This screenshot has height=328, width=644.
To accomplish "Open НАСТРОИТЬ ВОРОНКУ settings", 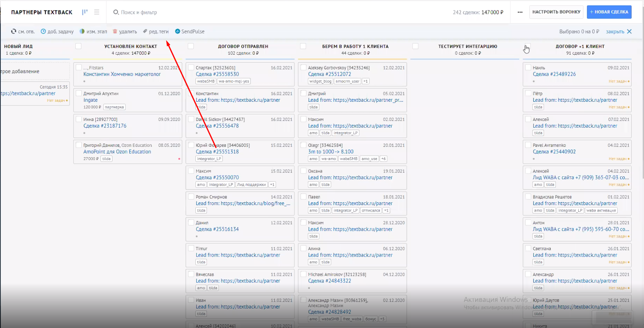I will click(x=556, y=12).
